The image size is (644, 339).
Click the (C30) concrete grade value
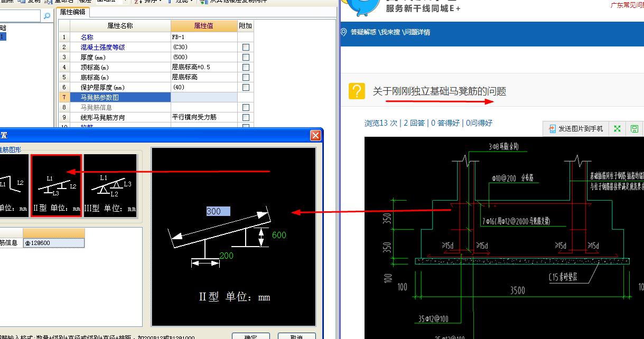(x=204, y=48)
